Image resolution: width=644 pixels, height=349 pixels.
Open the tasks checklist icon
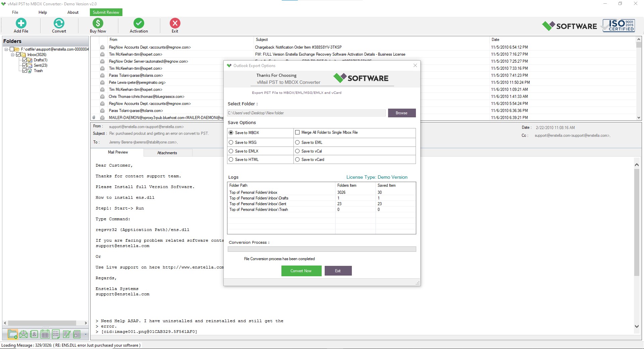(56, 334)
